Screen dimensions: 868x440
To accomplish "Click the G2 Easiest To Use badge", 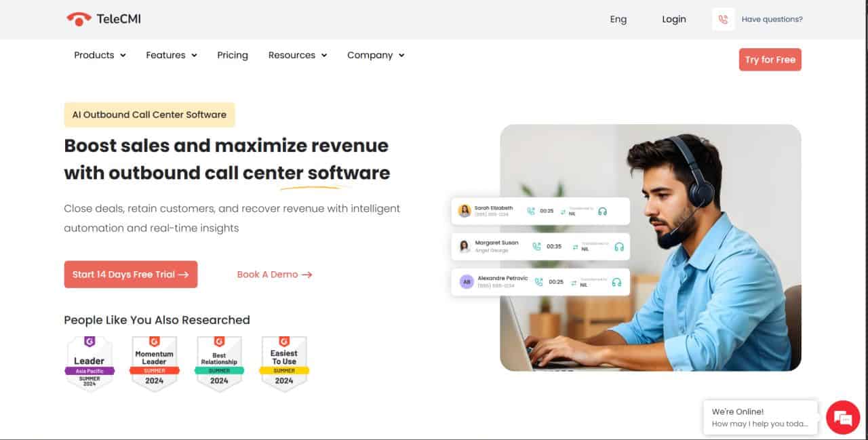I will 284,363.
